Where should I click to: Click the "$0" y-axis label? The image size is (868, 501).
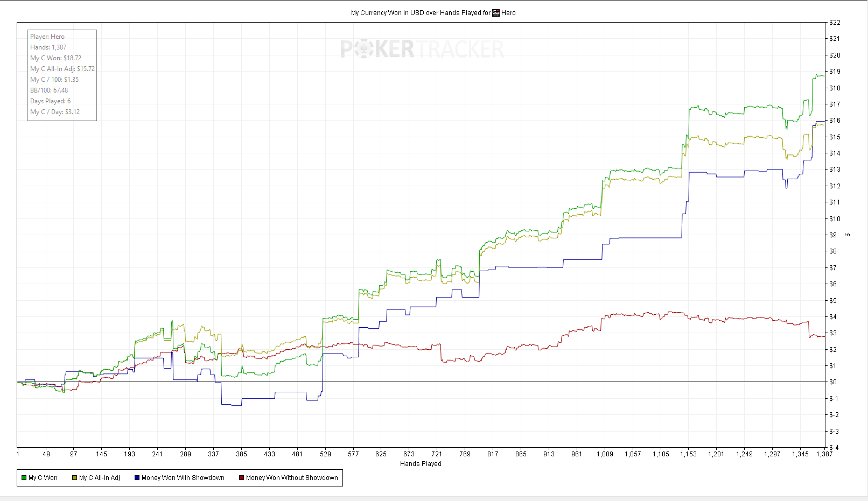pos(833,382)
